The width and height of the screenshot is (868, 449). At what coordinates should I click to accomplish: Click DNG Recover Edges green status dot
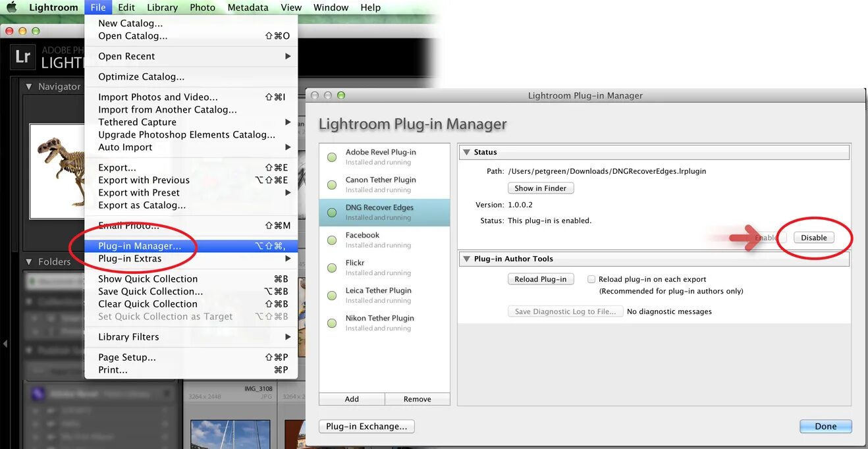point(332,213)
